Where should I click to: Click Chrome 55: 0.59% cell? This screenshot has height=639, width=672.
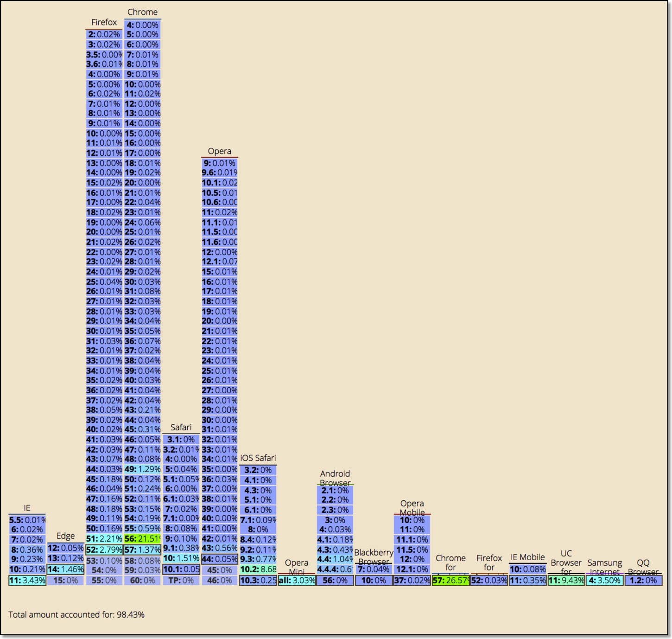point(142,529)
